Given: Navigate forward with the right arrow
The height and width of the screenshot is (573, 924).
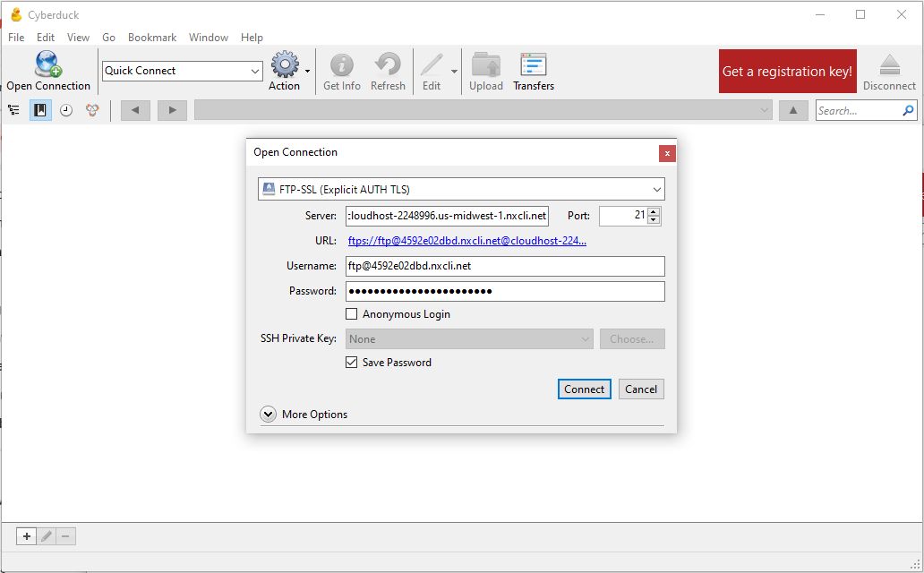Looking at the screenshot, I should pos(172,110).
